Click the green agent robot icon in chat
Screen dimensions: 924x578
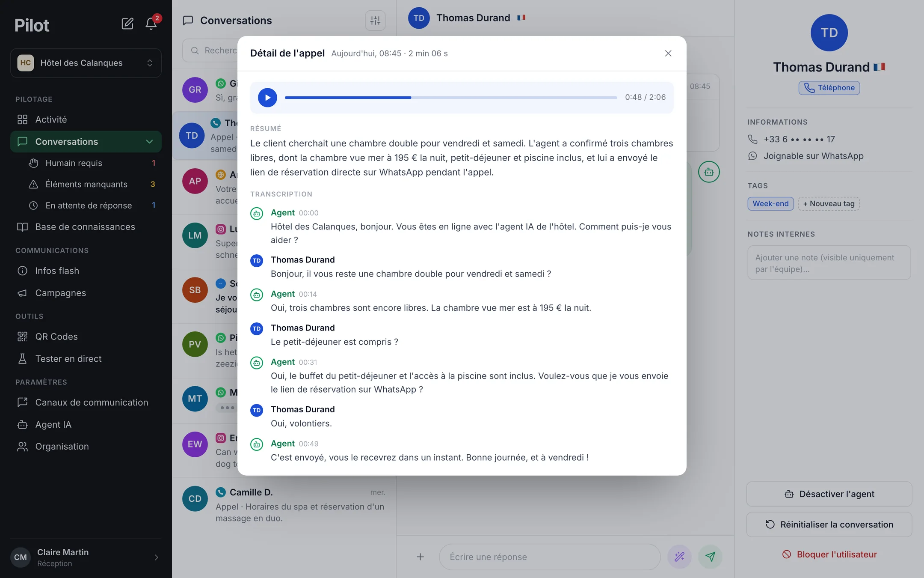coord(709,172)
